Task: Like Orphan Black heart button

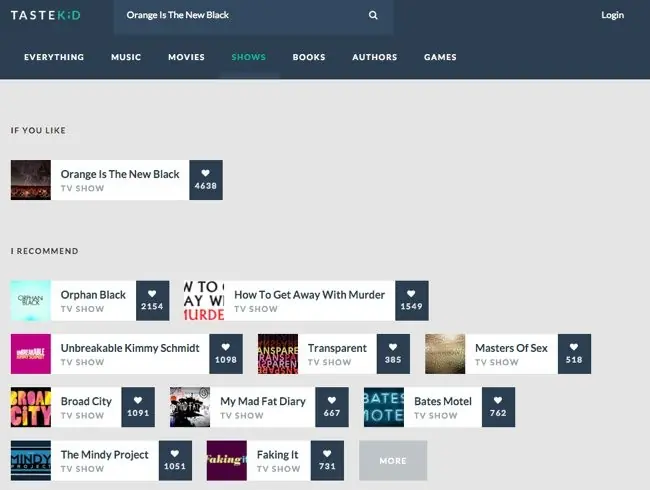Action: tap(153, 301)
